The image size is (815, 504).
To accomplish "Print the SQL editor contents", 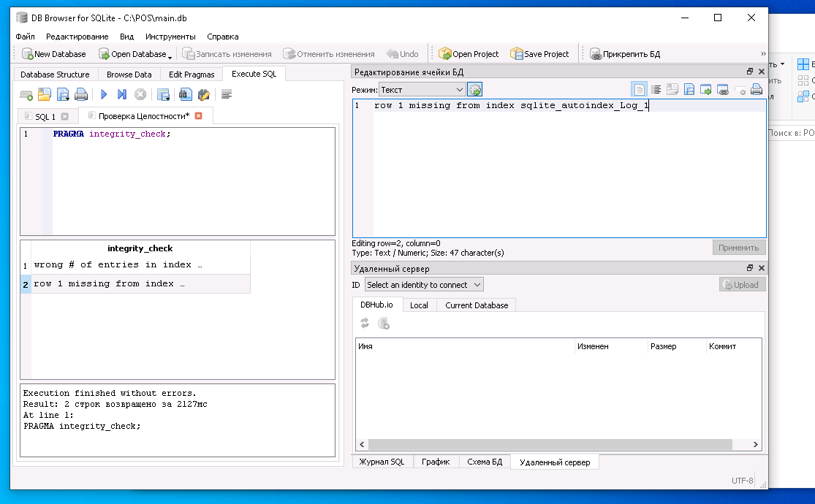I will tap(81, 94).
